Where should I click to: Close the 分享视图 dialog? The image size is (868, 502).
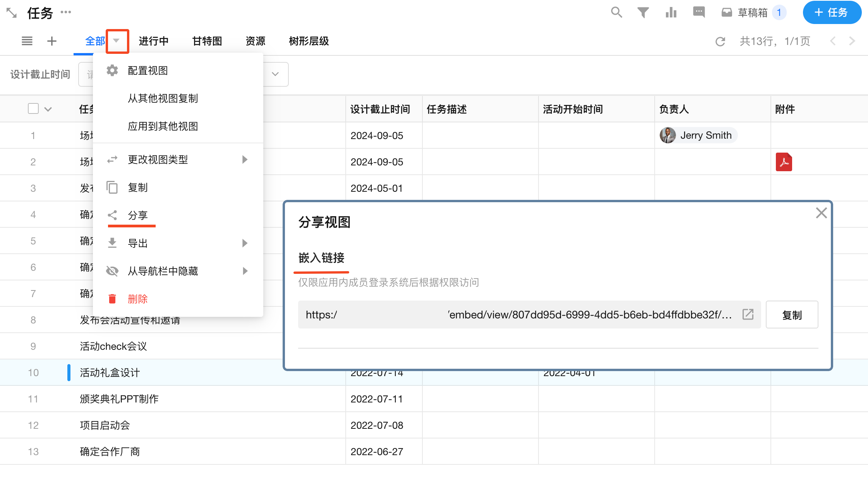click(821, 213)
